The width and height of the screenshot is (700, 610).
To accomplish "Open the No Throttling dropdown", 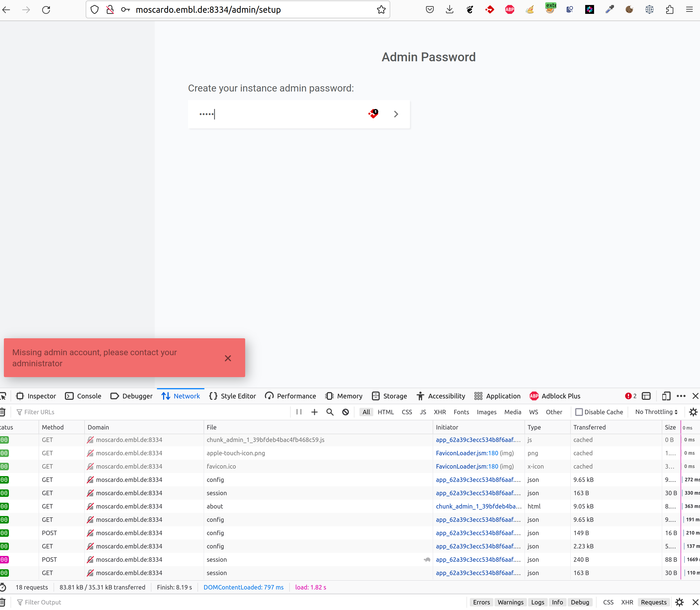I will (x=655, y=412).
